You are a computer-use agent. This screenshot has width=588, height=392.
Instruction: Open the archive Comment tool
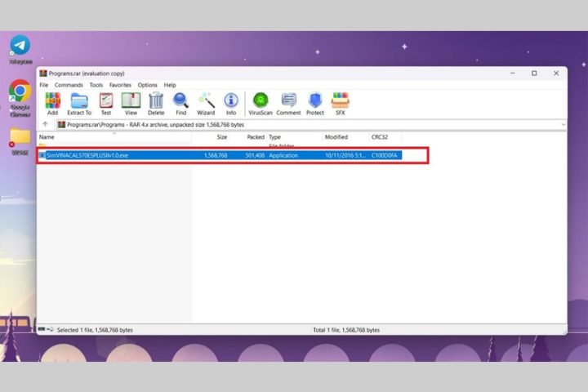[288, 102]
